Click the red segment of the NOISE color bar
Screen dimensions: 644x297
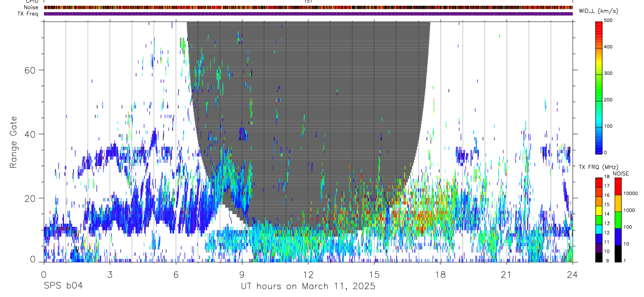(x=618, y=186)
